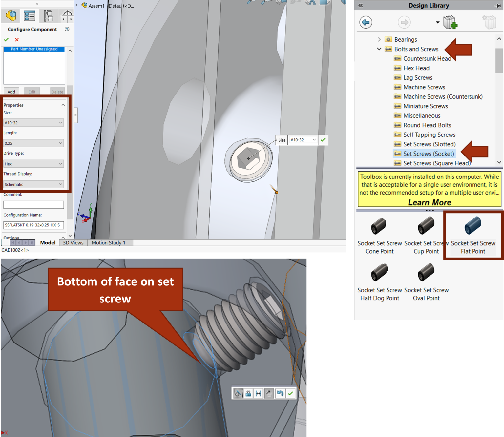The height and width of the screenshot is (437, 504).
Task: Open the FeatureManager design tree tab
Action: pyautogui.click(x=11, y=16)
